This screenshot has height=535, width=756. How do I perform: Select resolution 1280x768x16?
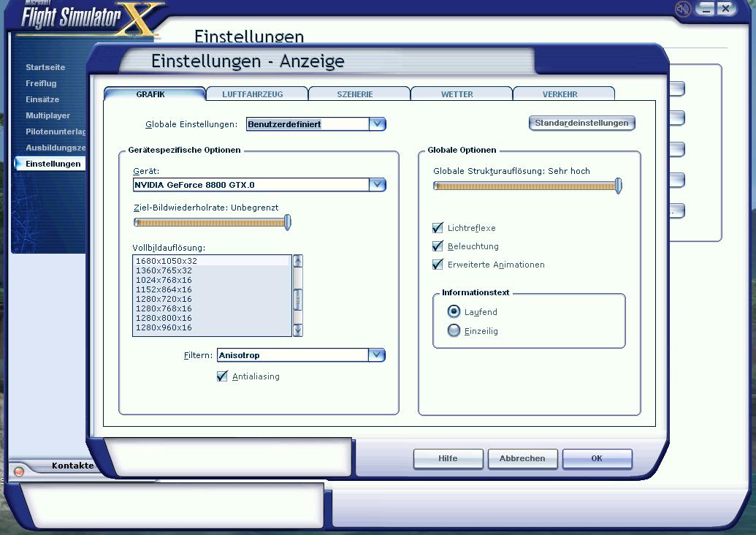coord(212,308)
